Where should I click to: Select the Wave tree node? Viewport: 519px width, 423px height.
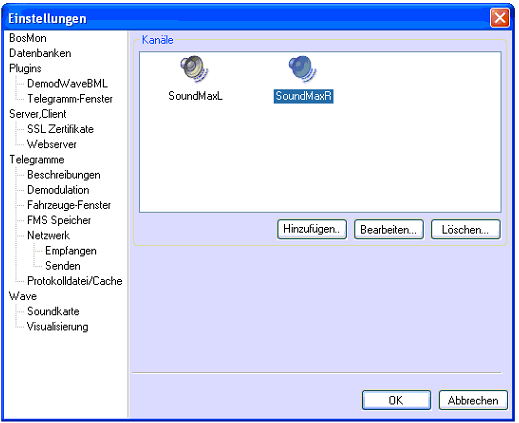point(23,296)
